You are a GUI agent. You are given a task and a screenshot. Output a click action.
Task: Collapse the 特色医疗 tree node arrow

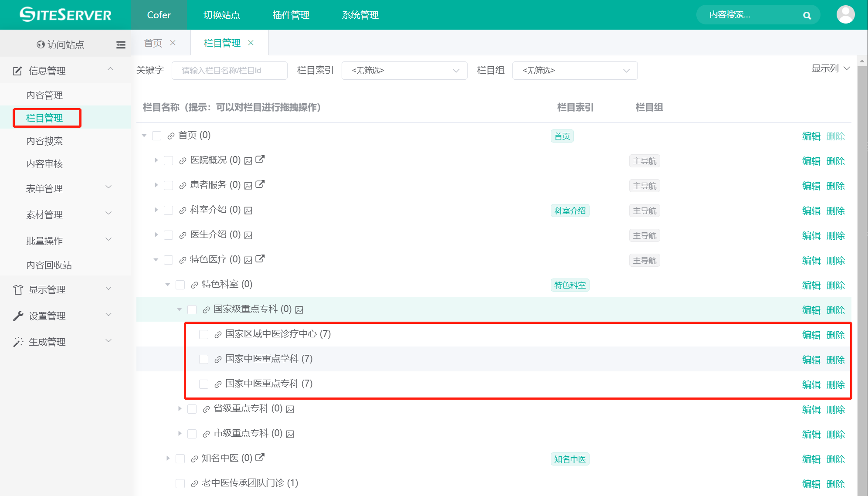point(156,260)
